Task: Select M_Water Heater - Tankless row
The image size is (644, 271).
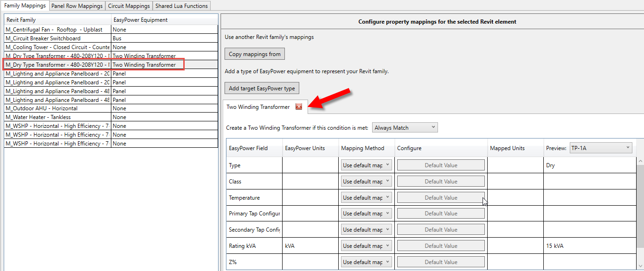Action: (58, 117)
